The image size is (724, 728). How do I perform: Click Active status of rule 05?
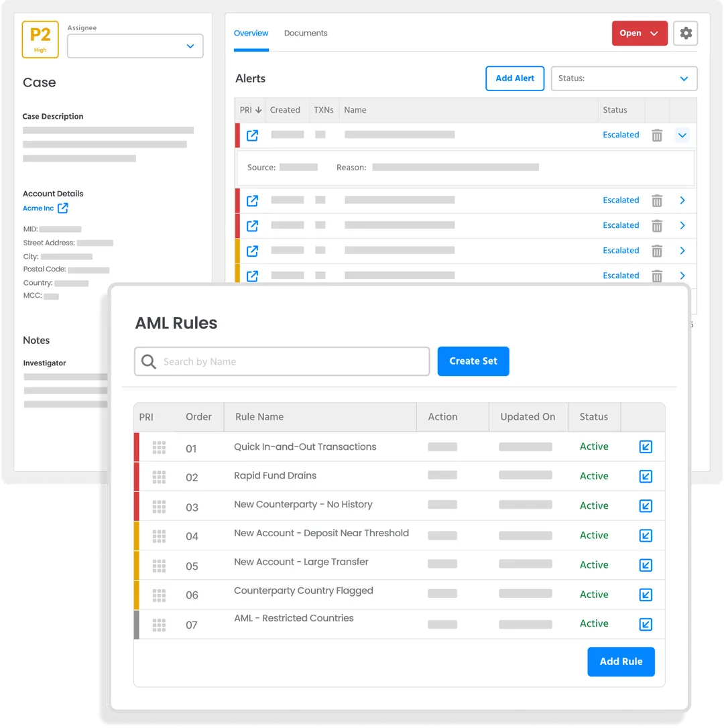click(593, 565)
